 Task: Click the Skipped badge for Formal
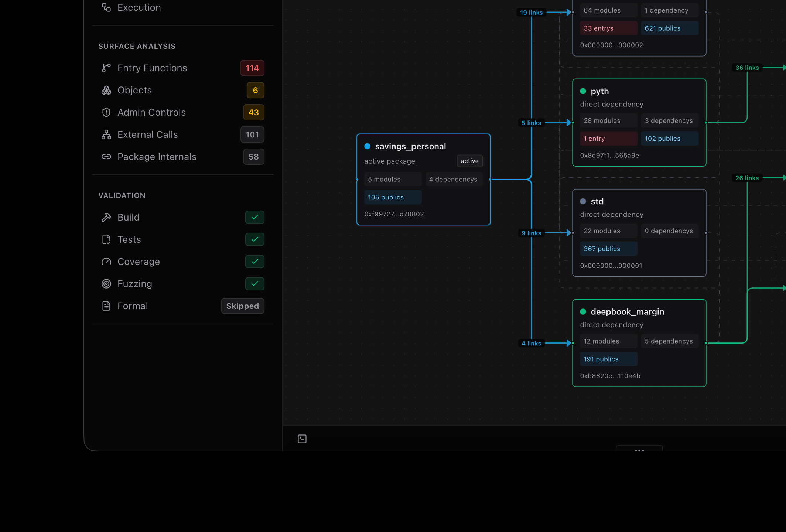click(243, 306)
